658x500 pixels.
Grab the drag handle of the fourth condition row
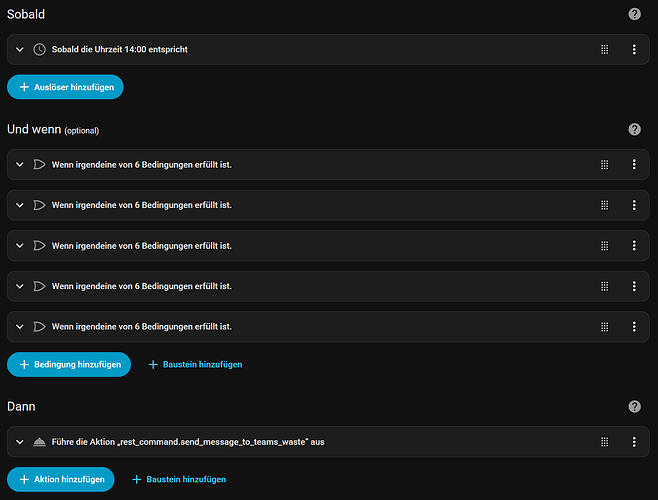coord(604,286)
